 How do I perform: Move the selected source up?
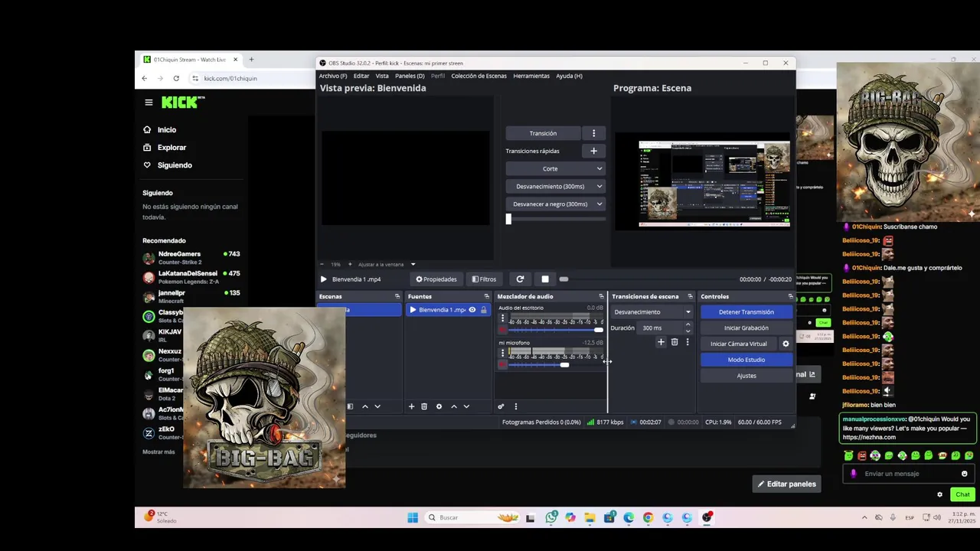point(453,406)
